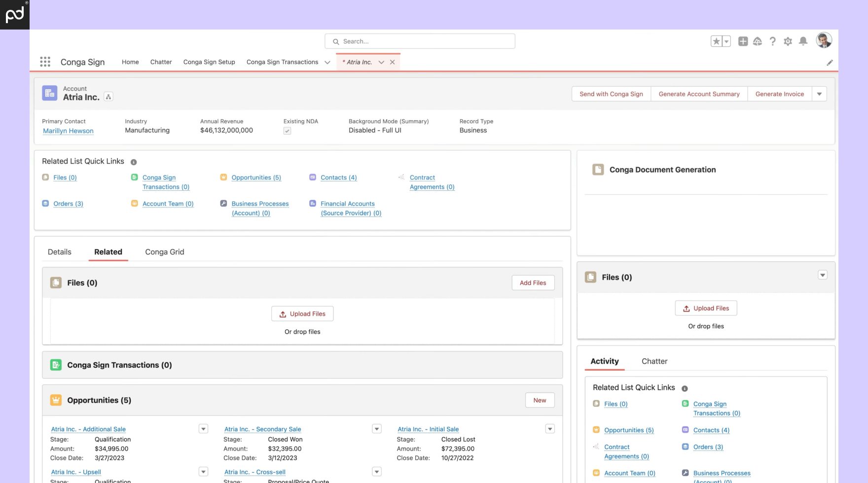
Task: Click the Contract Agreements quick link icon
Action: pyautogui.click(x=401, y=177)
